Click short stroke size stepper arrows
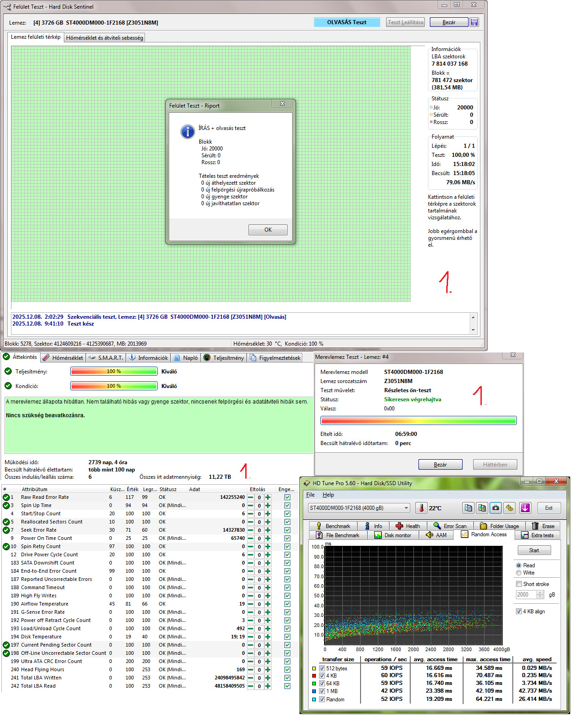The width and height of the screenshot is (588, 715). (x=540, y=595)
